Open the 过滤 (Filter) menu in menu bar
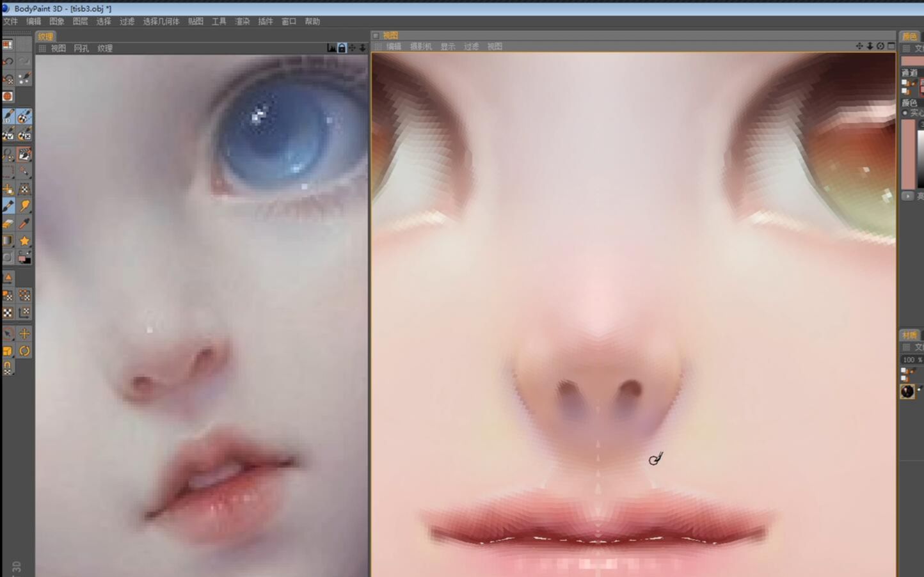Image resolution: width=924 pixels, height=577 pixels. [127, 22]
